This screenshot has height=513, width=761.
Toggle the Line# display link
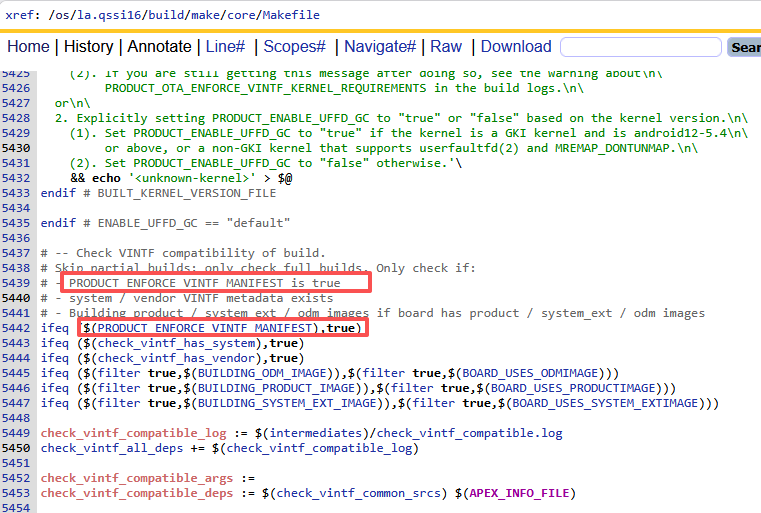tap(225, 47)
